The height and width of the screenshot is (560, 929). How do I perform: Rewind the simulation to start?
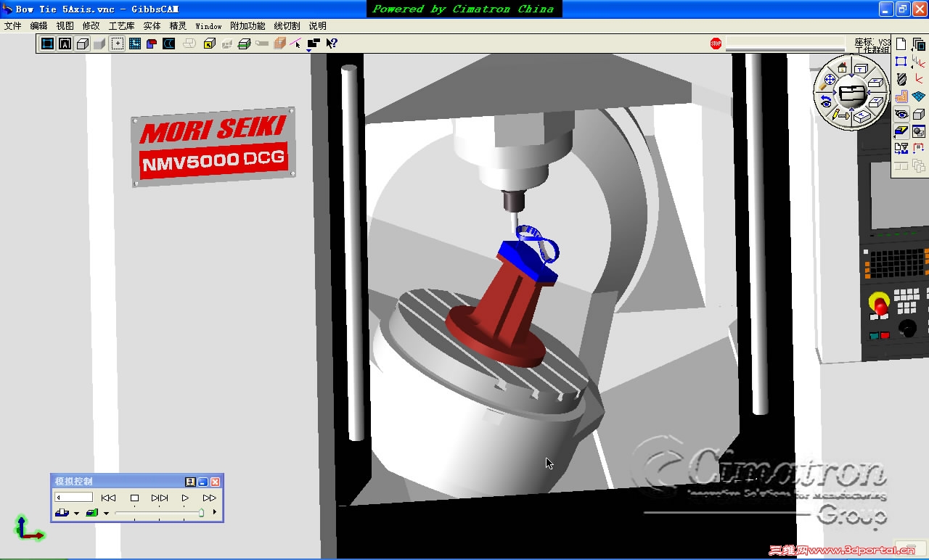[x=109, y=498]
